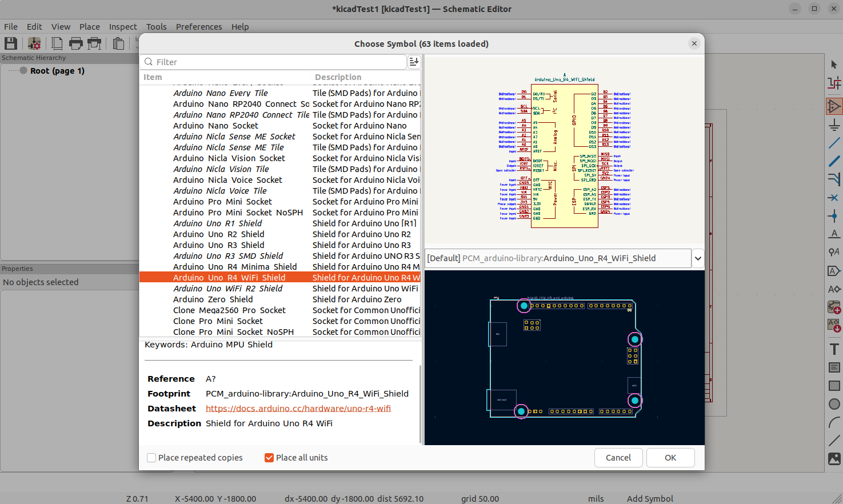The width and height of the screenshot is (843, 504).
Task: Open the Place menu
Action: [90, 27]
